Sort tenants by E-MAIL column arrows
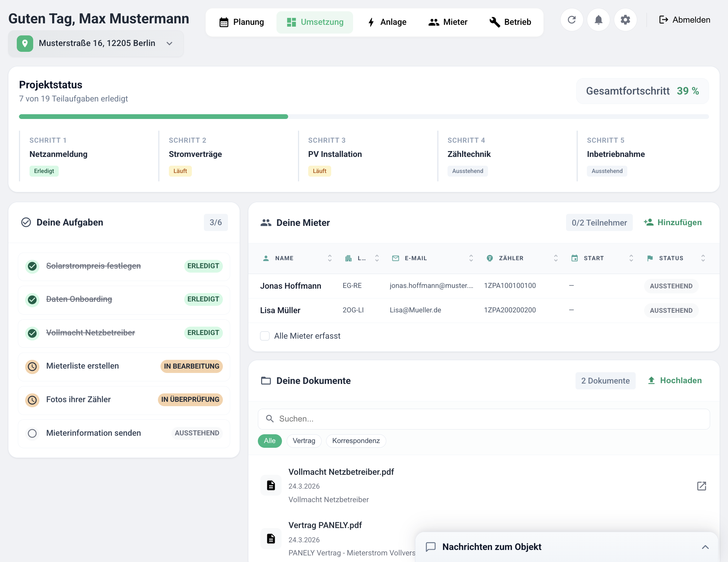 pos(471,258)
